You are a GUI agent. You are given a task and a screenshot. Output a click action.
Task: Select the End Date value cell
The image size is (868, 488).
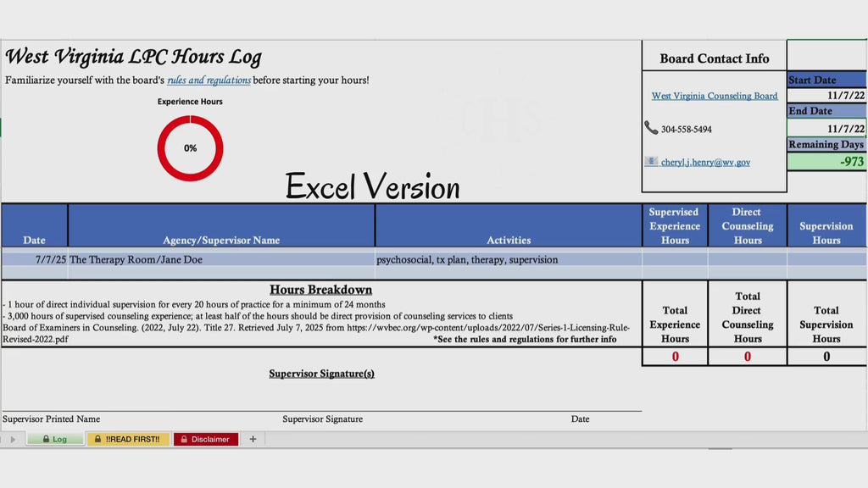[826, 128]
